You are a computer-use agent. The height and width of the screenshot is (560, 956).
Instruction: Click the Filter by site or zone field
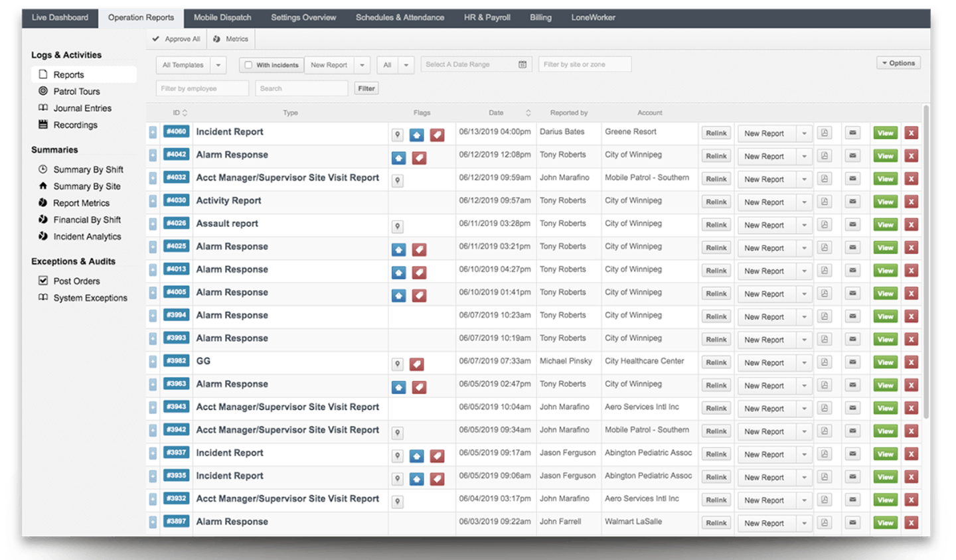tap(585, 64)
